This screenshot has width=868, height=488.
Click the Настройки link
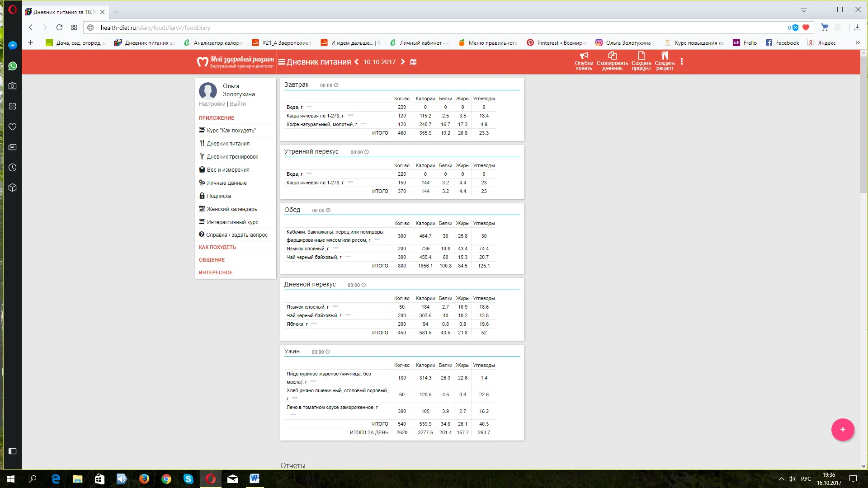point(212,104)
